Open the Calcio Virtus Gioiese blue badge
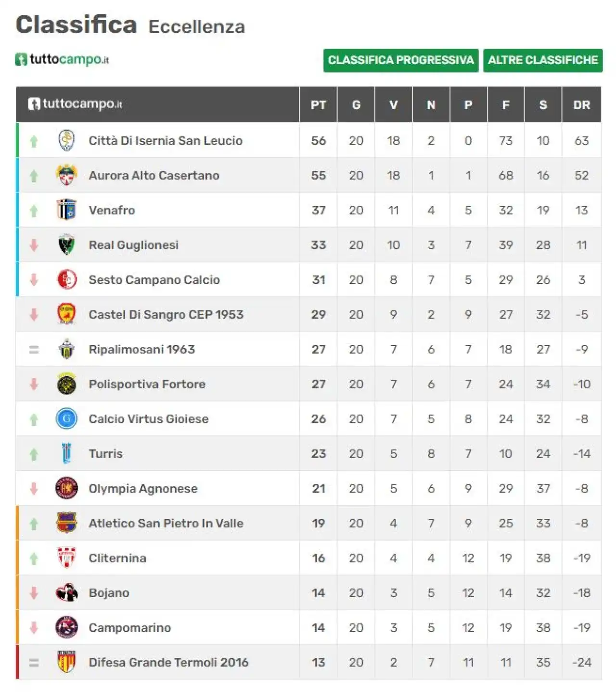The width and height of the screenshot is (616, 692). tap(67, 419)
